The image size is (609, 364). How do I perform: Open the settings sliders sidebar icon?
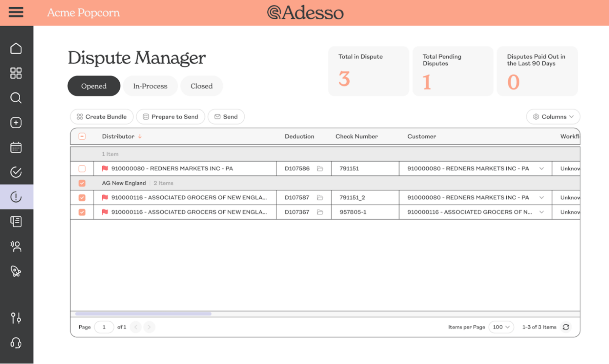point(16,318)
